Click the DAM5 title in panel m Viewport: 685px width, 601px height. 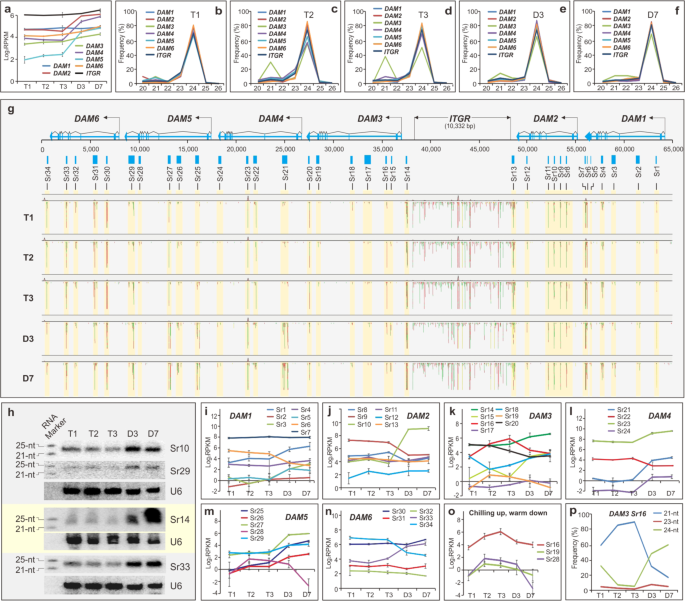297,517
